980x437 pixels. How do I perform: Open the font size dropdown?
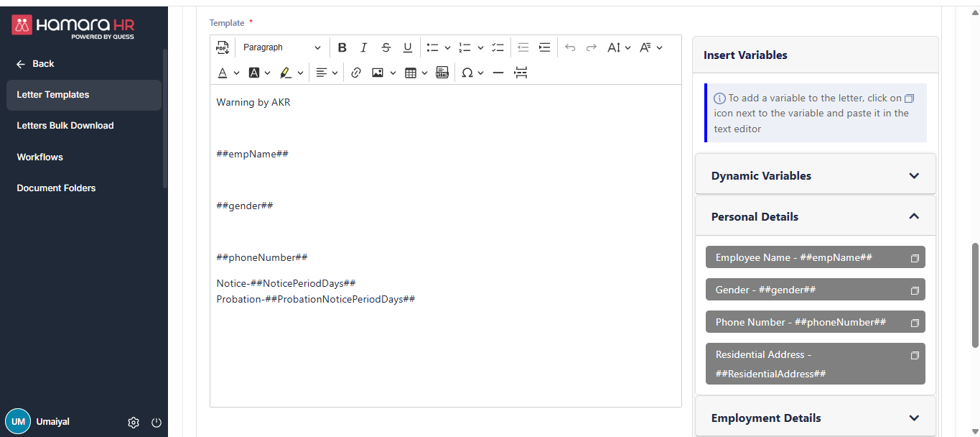pos(619,47)
